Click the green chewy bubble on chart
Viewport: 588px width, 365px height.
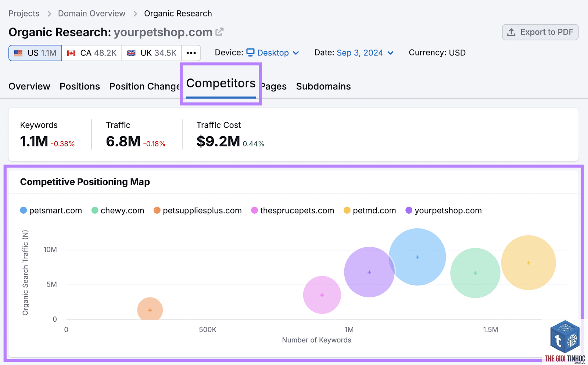pyautogui.click(x=475, y=273)
